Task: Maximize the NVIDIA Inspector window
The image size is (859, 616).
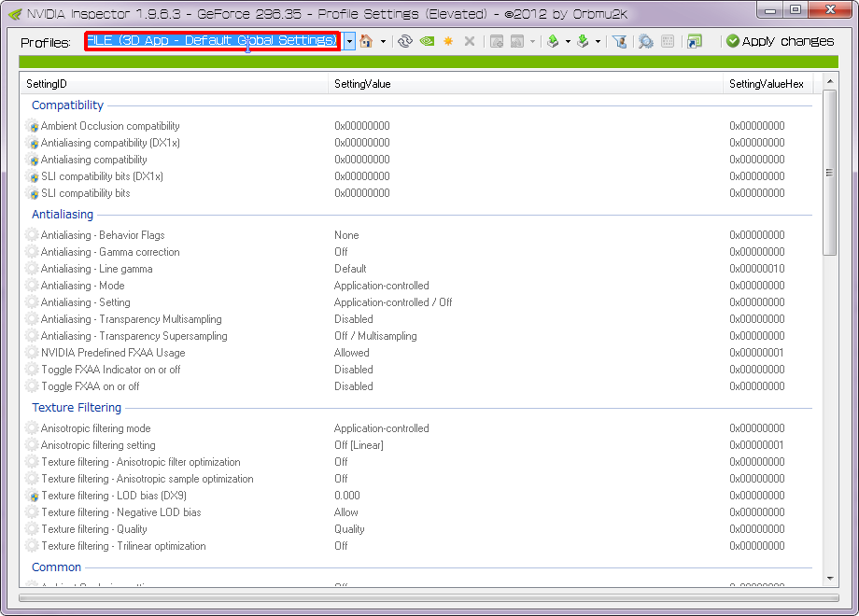Action: [796, 10]
